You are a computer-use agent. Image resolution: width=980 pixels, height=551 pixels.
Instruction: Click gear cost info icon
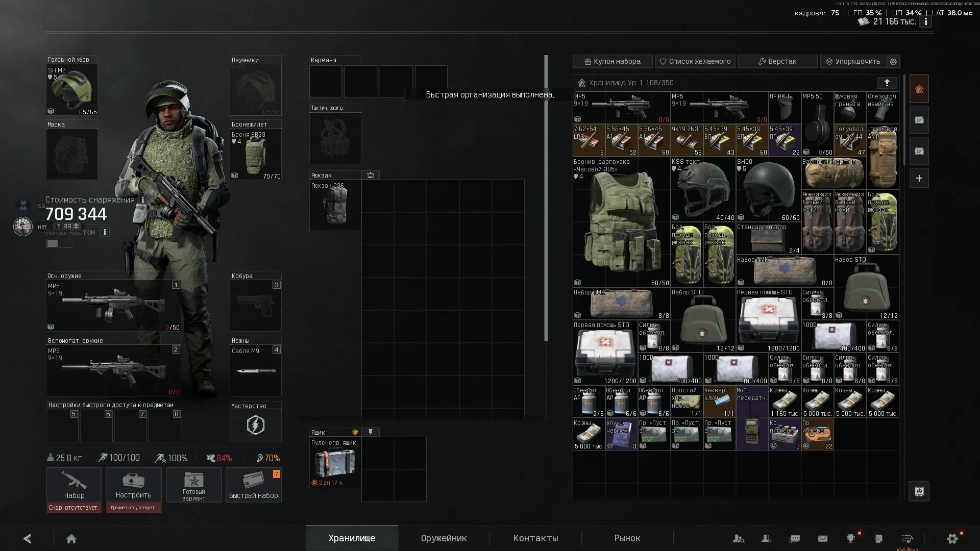coord(143,200)
